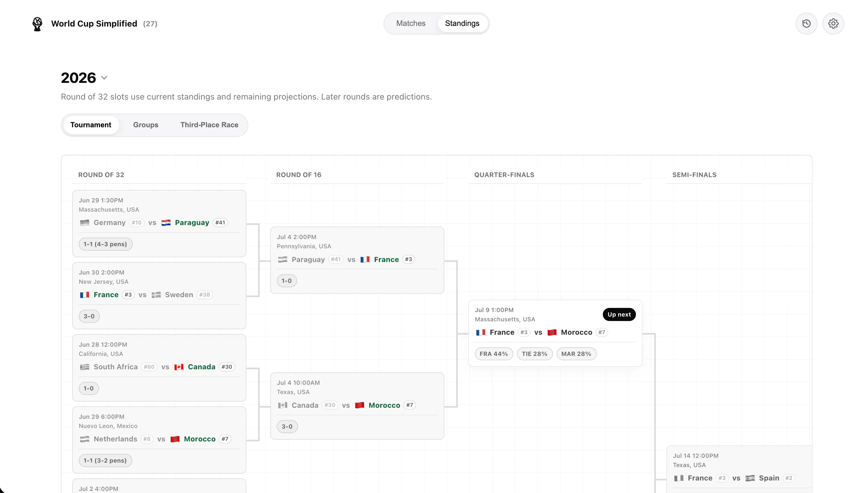Screen dimensions: 868x493
Task: Click the ROUND OF 32 column header
Action: click(x=101, y=175)
